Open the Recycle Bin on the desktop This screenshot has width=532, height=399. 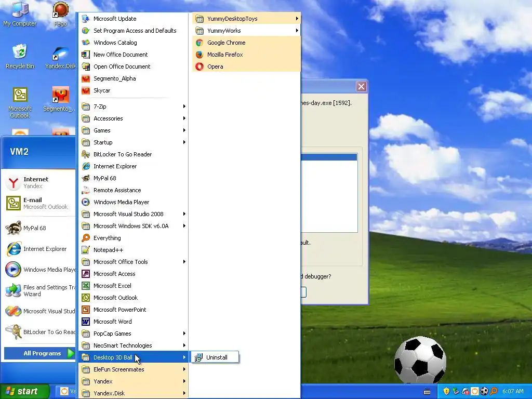[20, 57]
